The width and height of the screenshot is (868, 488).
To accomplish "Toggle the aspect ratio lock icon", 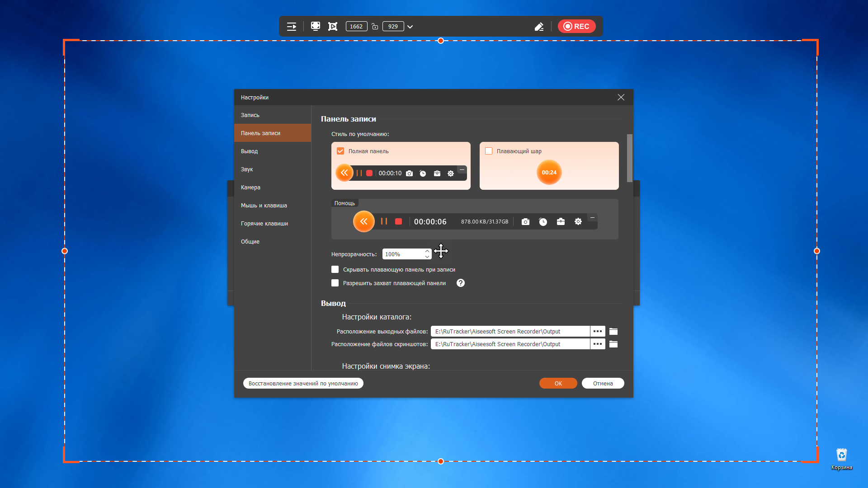I will 375,27.
